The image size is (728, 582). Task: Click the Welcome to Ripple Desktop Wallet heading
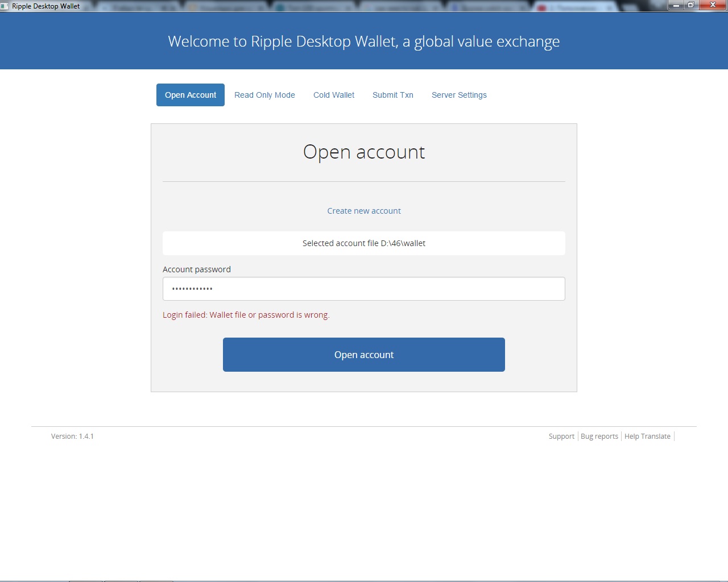click(364, 41)
